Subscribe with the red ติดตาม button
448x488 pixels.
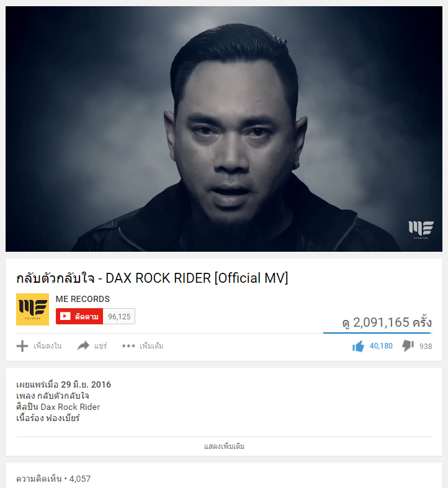point(79,316)
